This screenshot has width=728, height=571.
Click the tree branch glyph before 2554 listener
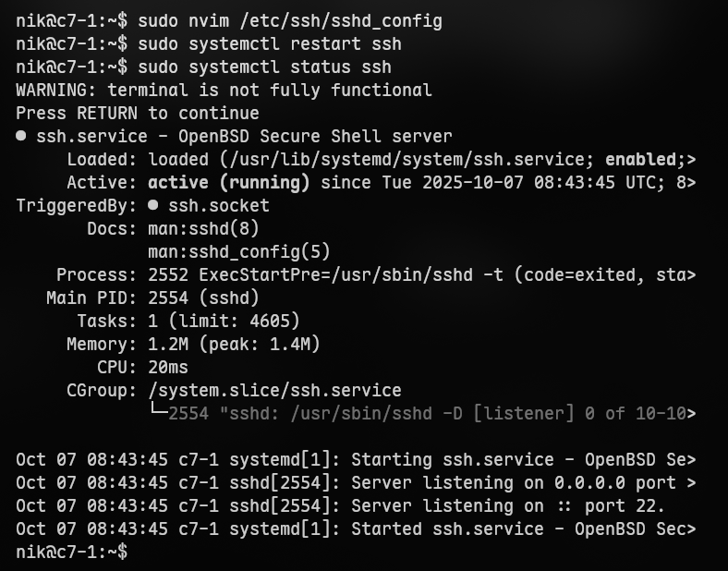tap(158, 413)
